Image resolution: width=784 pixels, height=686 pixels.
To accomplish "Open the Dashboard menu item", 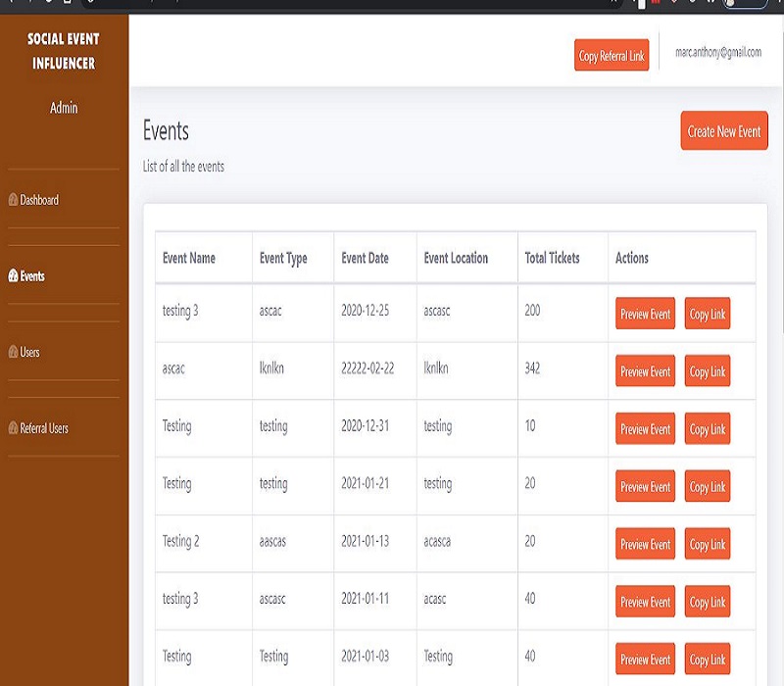I will pyautogui.click(x=39, y=200).
